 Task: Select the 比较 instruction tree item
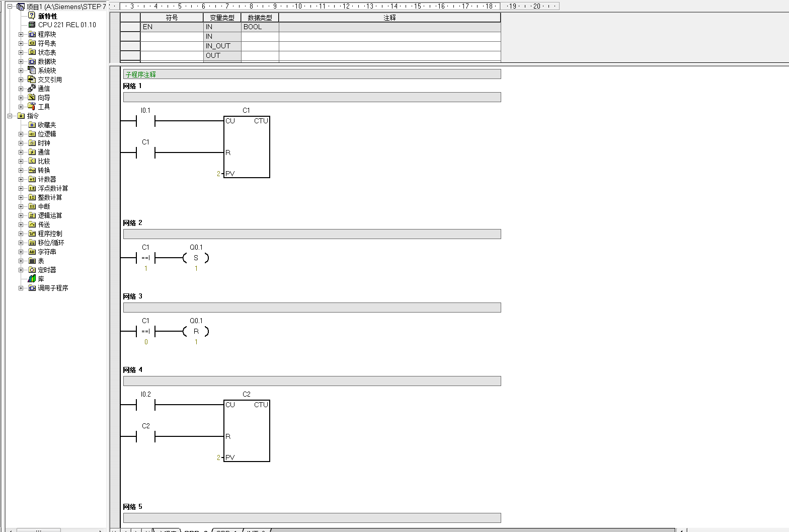44,161
